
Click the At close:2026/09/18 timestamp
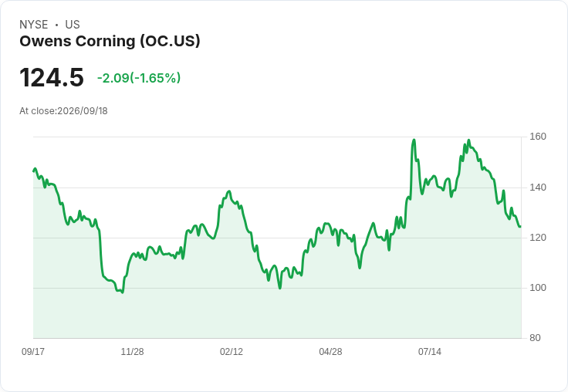point(63,111)
